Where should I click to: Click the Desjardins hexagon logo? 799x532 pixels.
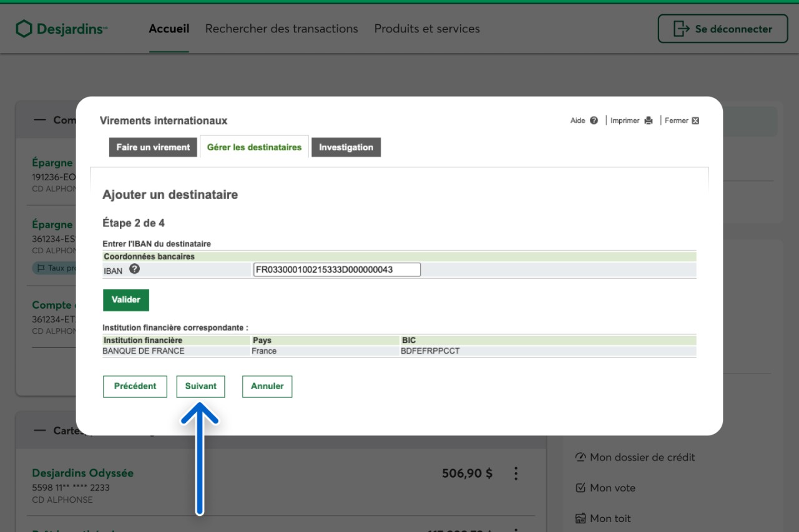click(24, 29)
